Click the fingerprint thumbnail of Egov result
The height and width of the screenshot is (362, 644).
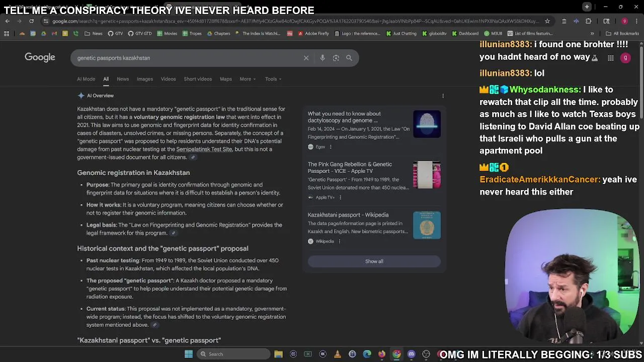coord(427,124)
